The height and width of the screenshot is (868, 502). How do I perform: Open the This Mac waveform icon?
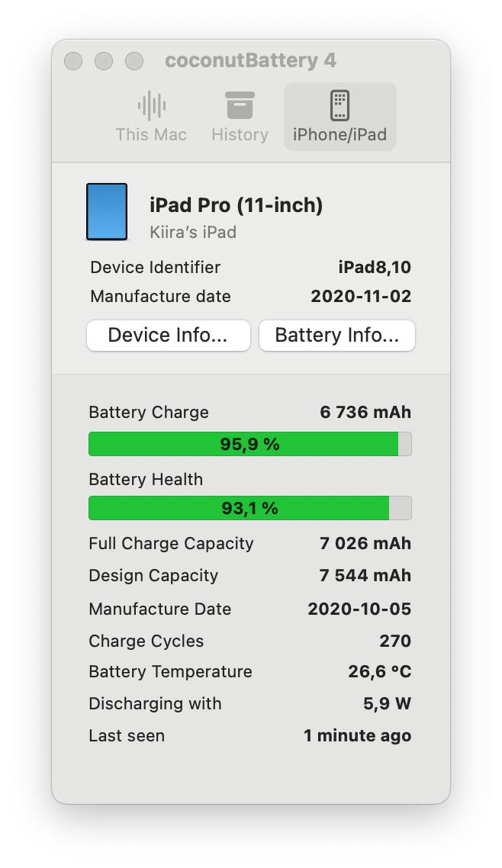(x=152, y=105)
